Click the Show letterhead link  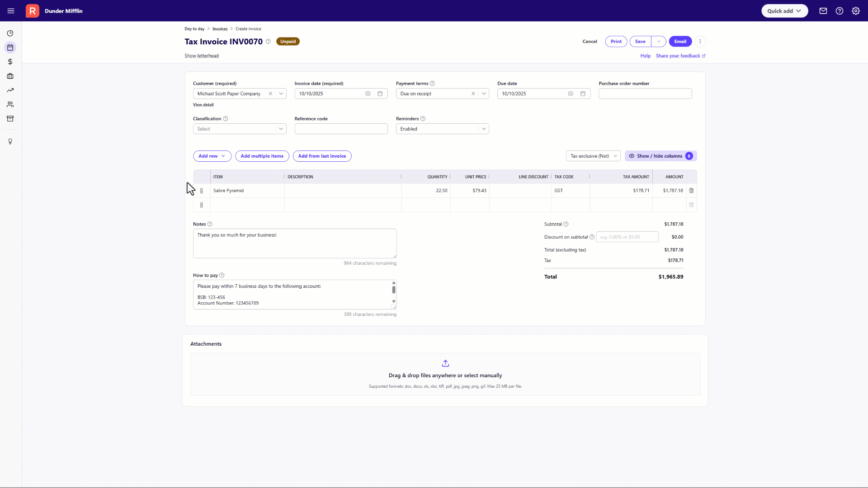[x=202, y=56]
